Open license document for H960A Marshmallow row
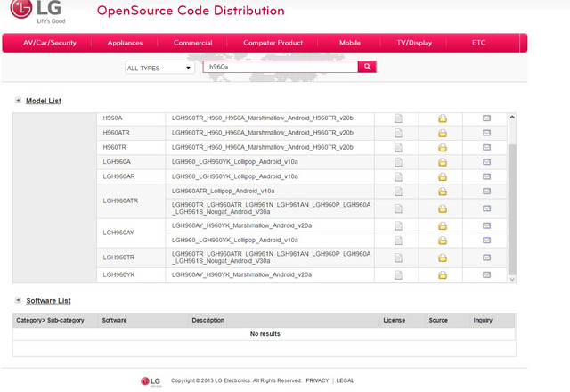This screenshot has height=392, width=570. [398, 118]
